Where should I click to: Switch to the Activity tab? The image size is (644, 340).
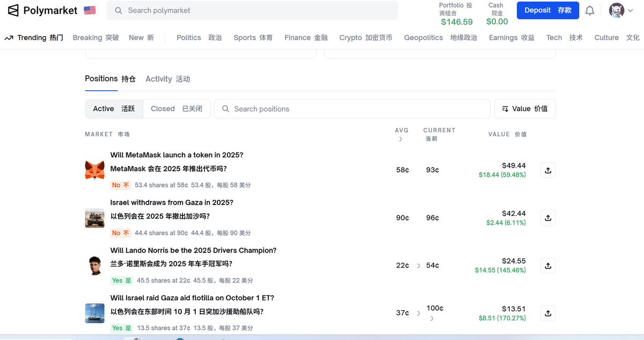click(167, 79)
